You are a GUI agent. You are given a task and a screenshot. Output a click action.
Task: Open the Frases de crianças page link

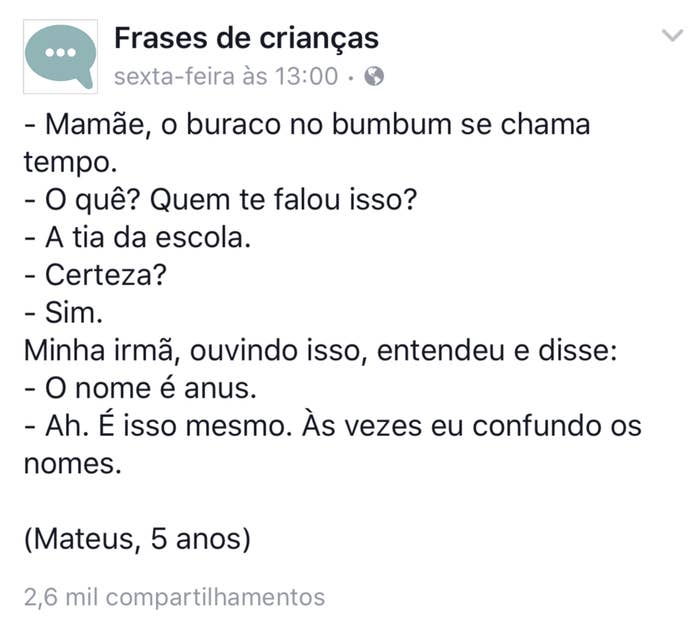tap(246, 39)
